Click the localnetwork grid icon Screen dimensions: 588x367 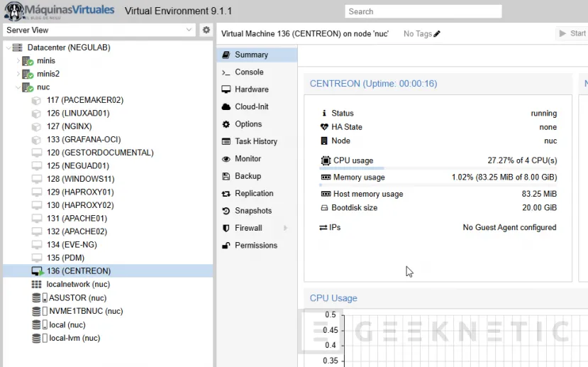(36, 284)
